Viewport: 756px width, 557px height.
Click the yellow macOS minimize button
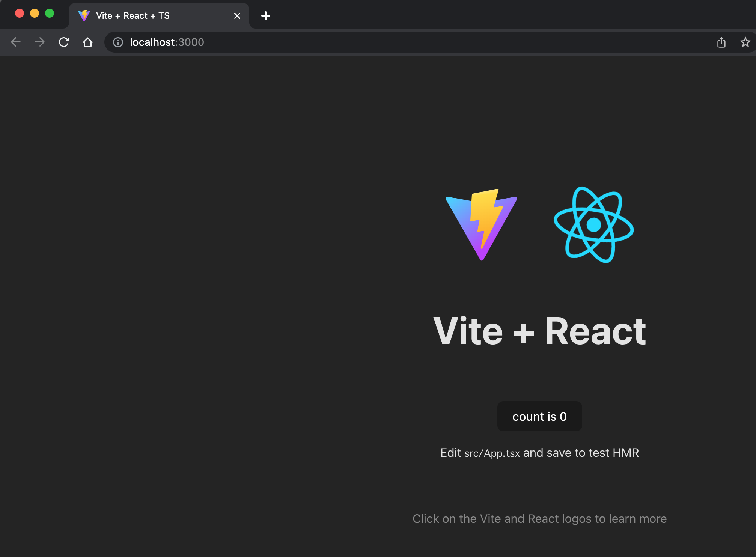tap(35, 14)
